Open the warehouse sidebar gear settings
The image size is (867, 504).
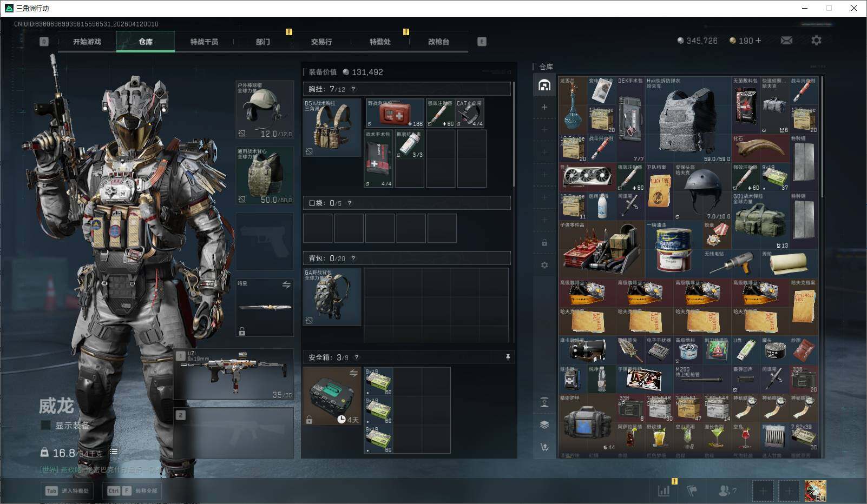click(544, 265)
